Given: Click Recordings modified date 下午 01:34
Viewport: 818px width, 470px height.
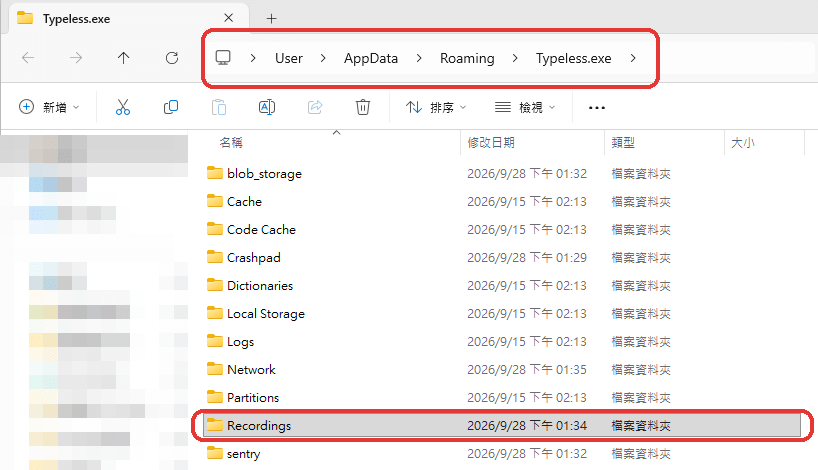Looking at the screenshot, I should pos(527,426).
